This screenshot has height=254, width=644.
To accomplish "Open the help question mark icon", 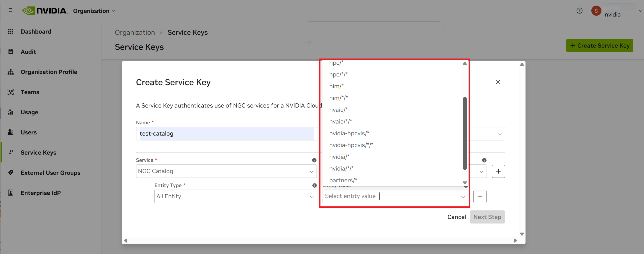I will point(580,11).
